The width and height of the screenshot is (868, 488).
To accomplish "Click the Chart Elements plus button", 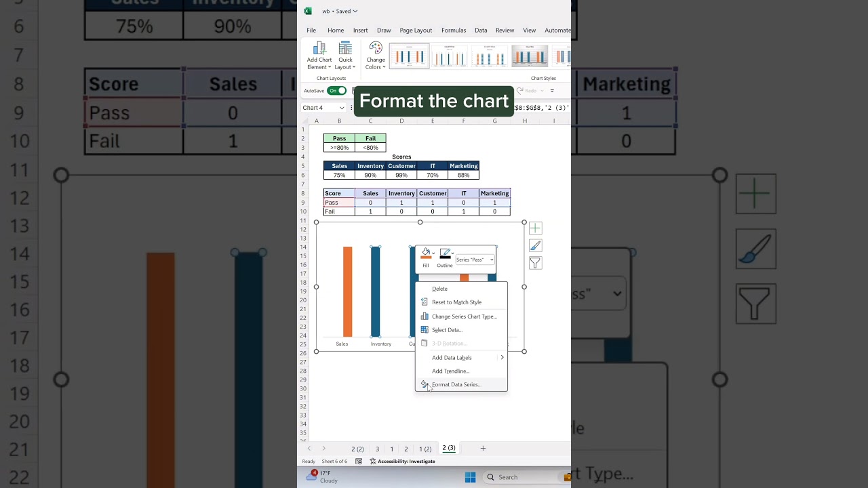I will 535,228.
